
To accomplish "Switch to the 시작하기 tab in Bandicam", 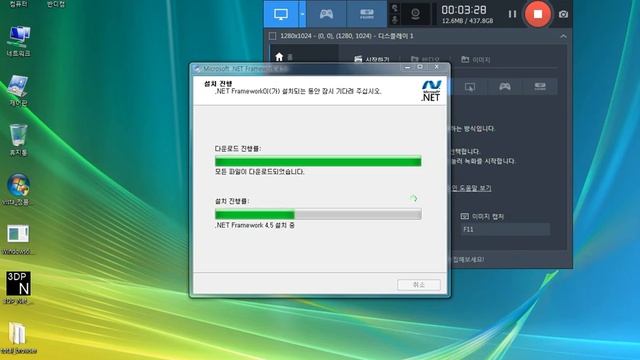I will (371, 60).
